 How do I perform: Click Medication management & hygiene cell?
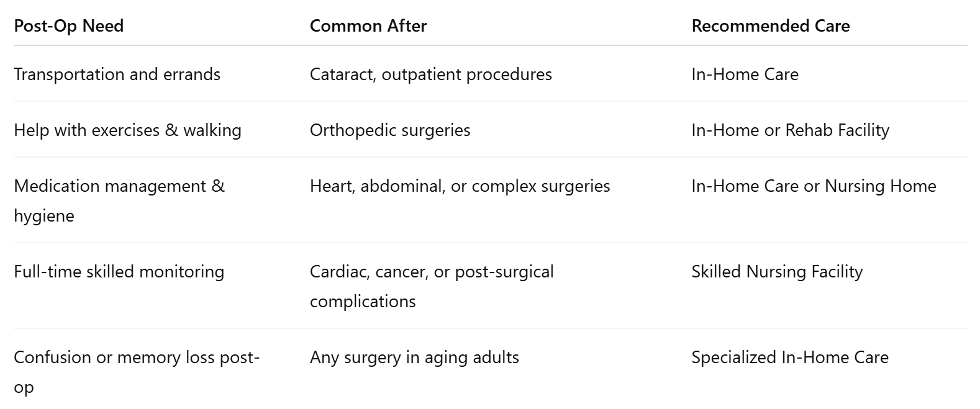[x=119, y=200]
